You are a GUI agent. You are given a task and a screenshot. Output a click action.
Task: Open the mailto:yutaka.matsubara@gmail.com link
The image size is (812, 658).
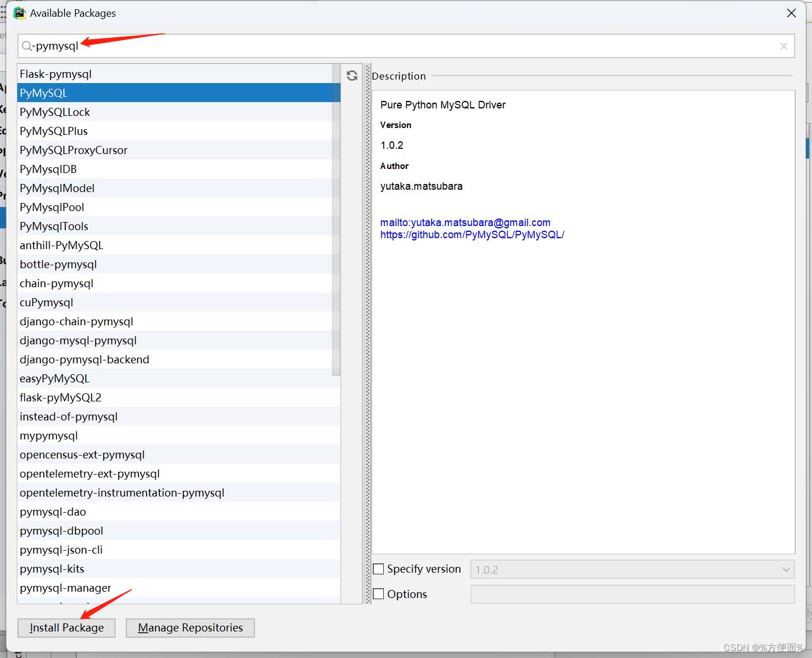465,223
